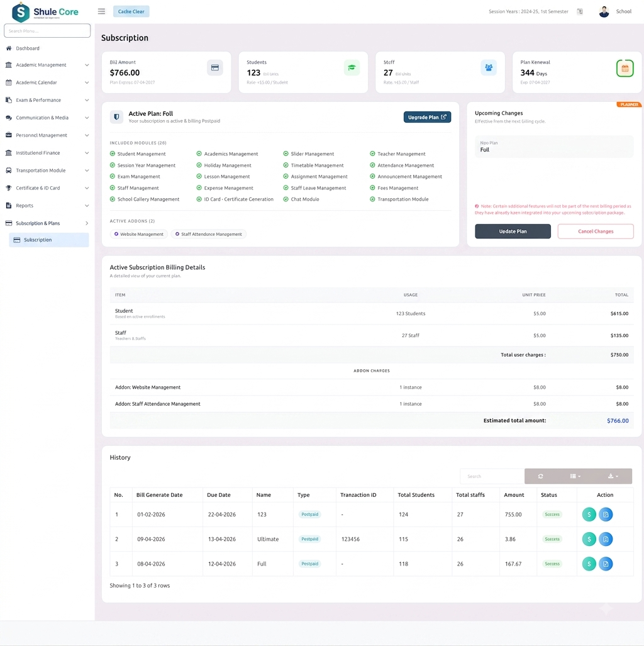Screen dimensions: 644x646
Task: Click the Staff Attendance Management addon chip
Action: click(209, 234)
